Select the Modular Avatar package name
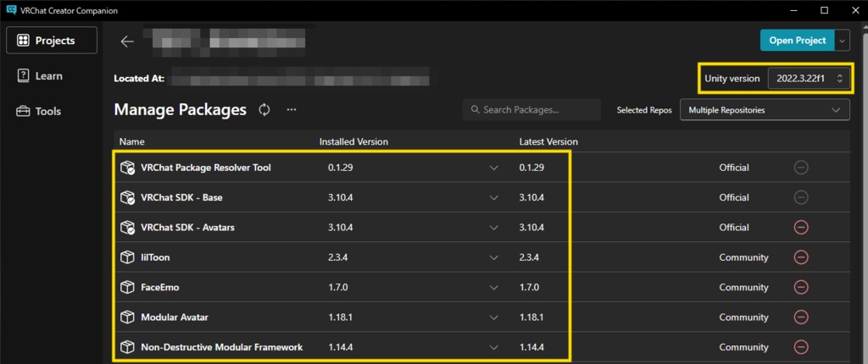 coord(175,317)
